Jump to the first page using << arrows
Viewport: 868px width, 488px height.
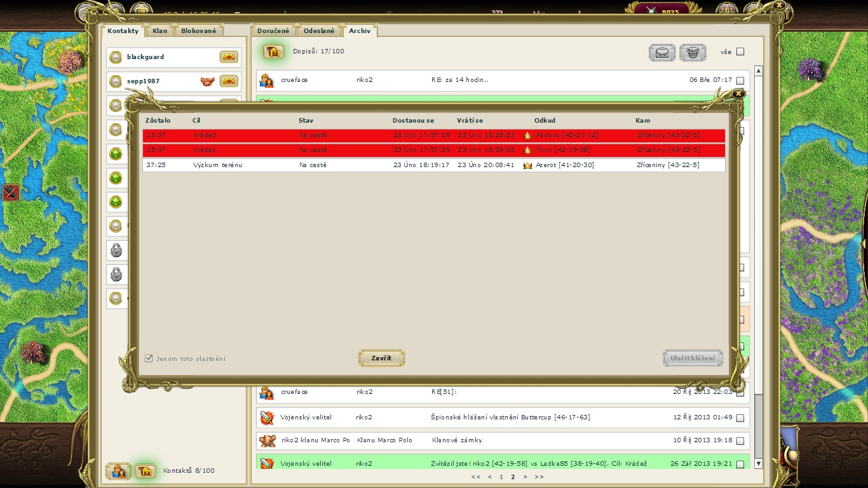point(476,477)
